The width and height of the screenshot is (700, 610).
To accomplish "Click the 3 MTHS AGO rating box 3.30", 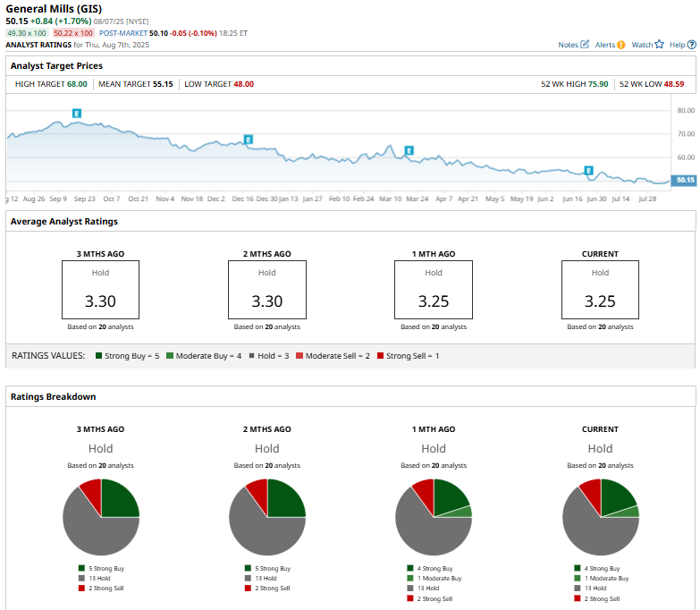I will pyautogui.click(x=100, y=290).
